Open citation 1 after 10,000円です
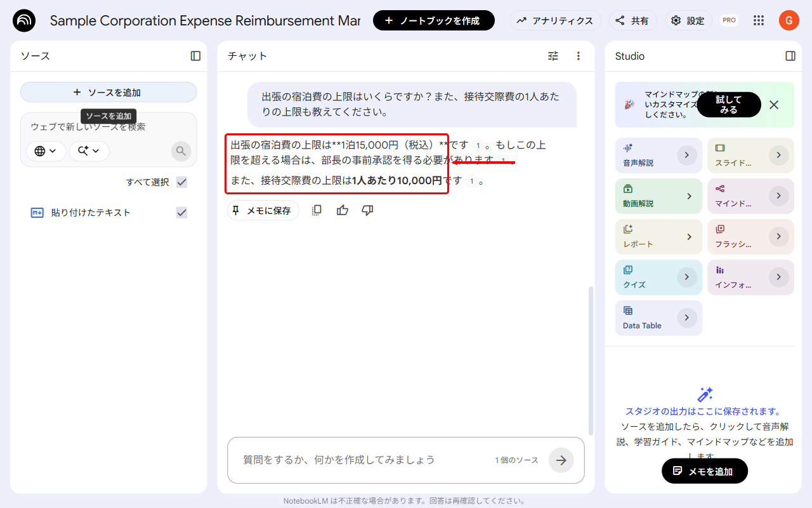812x508 pixels. [x=471, y=182]
